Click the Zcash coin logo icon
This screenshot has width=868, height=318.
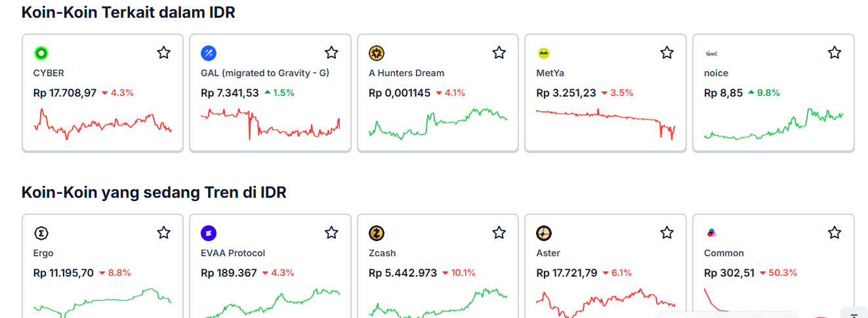(x=377, y=233)
